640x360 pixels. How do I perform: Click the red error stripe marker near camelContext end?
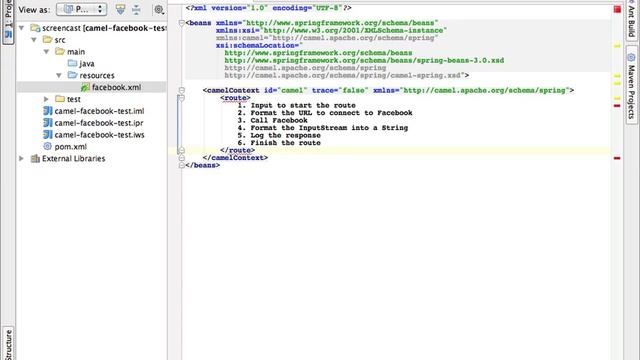click(617, 158)
